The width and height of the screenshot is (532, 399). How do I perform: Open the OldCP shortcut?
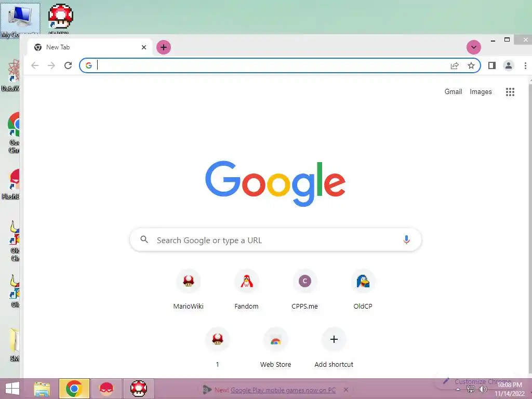click(363, 289)
